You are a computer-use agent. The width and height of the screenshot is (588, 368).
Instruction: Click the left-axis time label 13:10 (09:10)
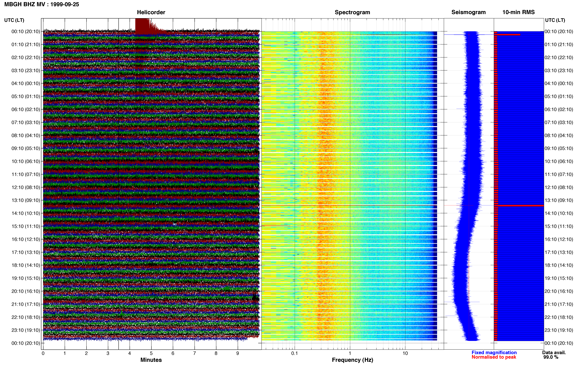[x=26, y=200]
